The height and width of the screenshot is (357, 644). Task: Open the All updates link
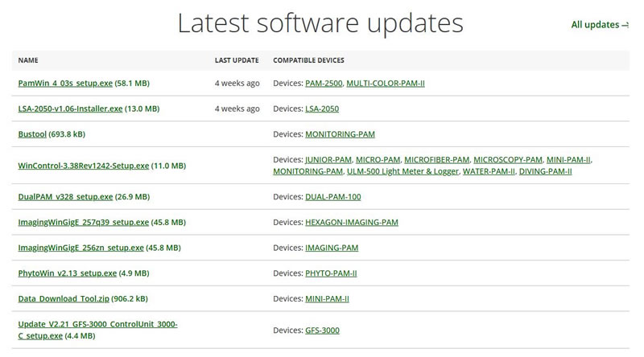(599, 25)
